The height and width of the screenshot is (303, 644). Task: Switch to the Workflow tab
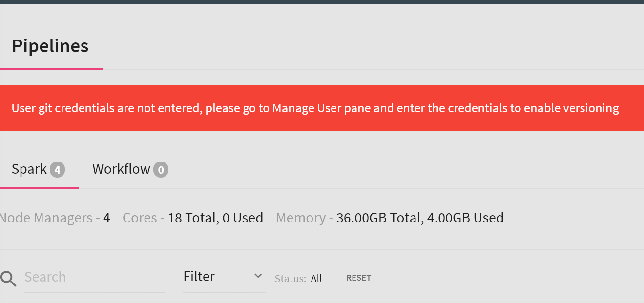tap(121, 169)
